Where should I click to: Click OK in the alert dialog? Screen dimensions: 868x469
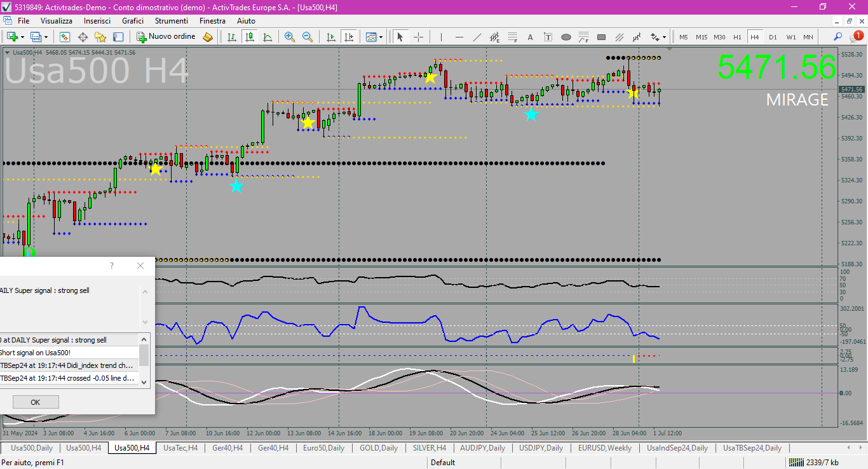click(36, 402)
